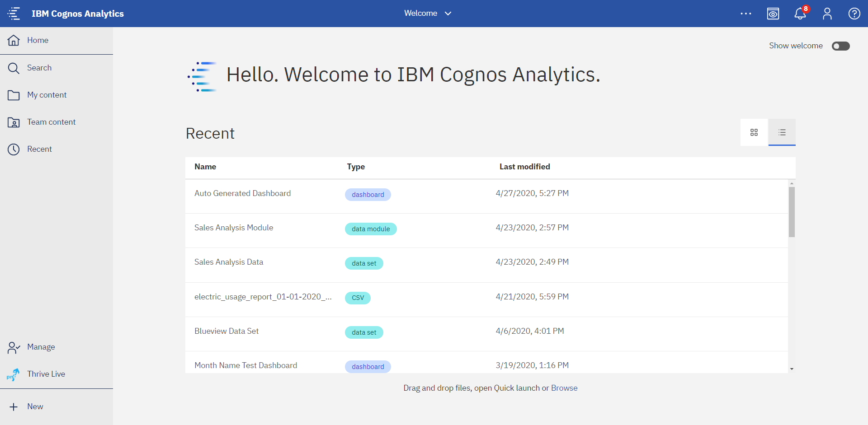This screenshot has width=868, height=425.
Task: Expand the Welcome dropdown chevron
Action: [x=448, y=14]
